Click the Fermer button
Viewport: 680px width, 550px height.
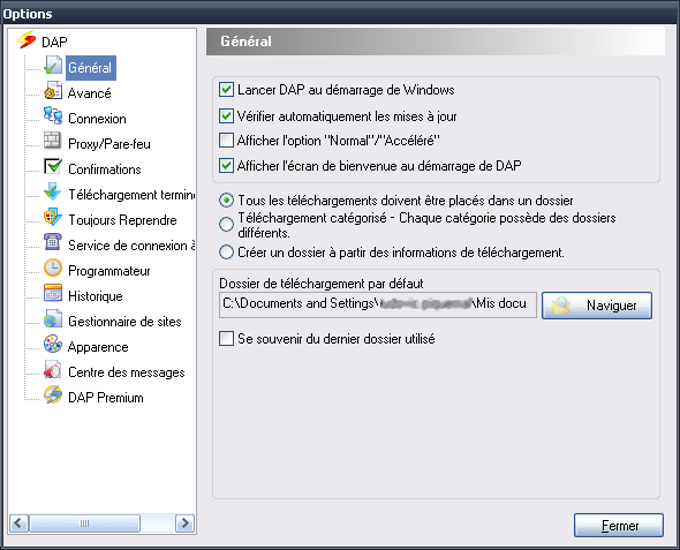point(619,525)
